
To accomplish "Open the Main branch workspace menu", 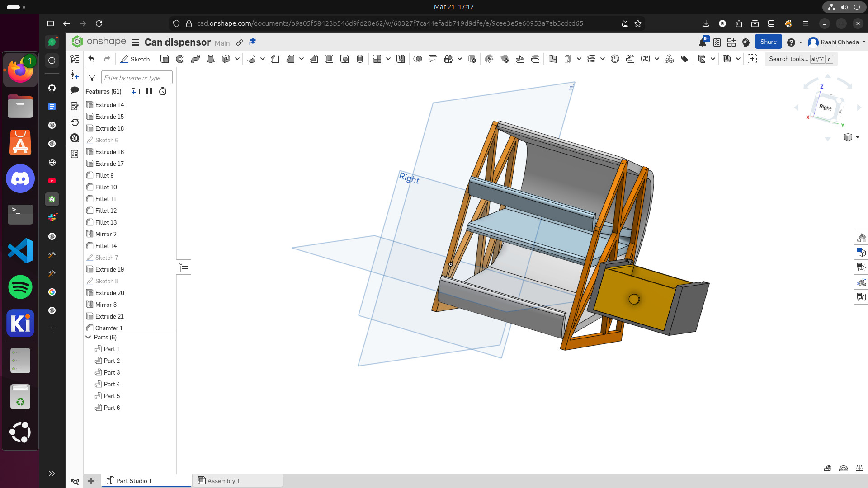I will coord(222,43).
